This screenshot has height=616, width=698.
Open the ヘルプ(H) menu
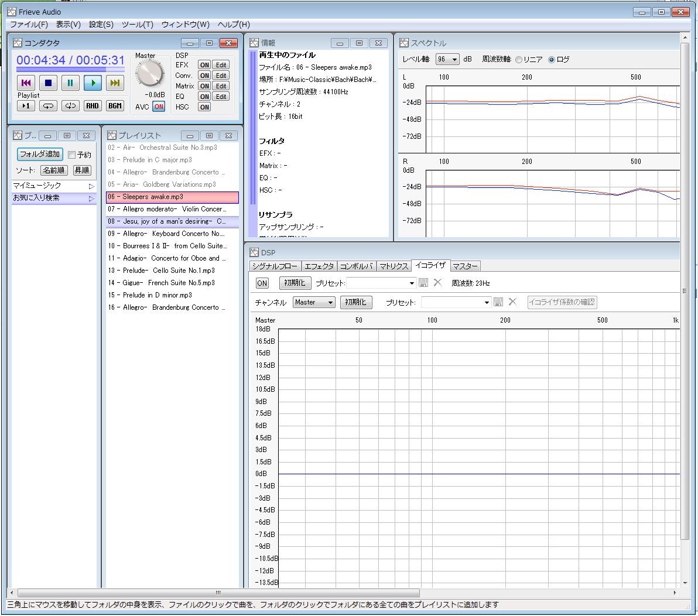(234, 25)
